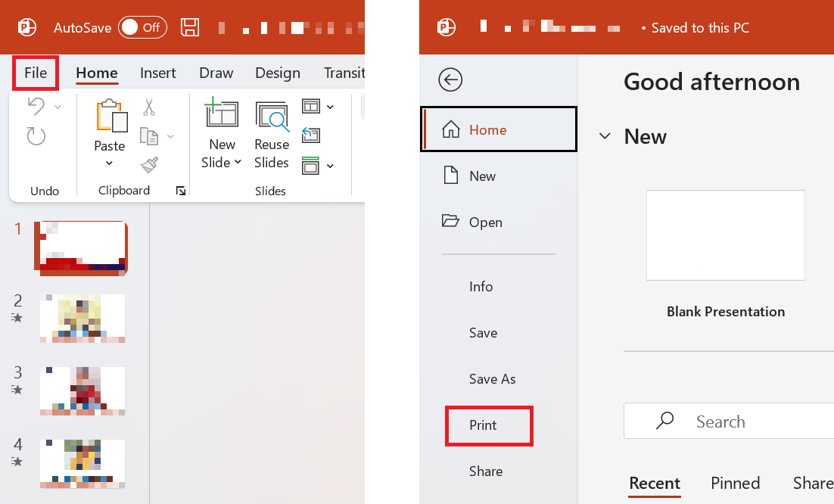Expand the Copy dropdown arrow
This screenshot has width=834, height=504.
point(170,137)
